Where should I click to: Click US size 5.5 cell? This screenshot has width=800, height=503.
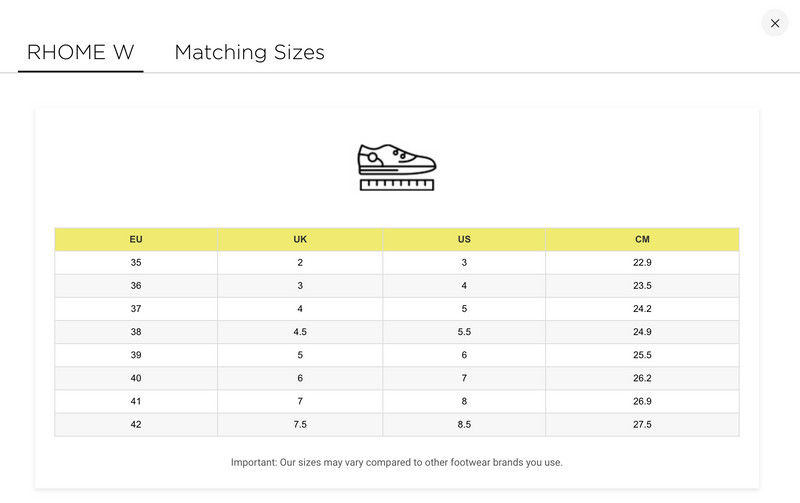(x=464, y=332)
